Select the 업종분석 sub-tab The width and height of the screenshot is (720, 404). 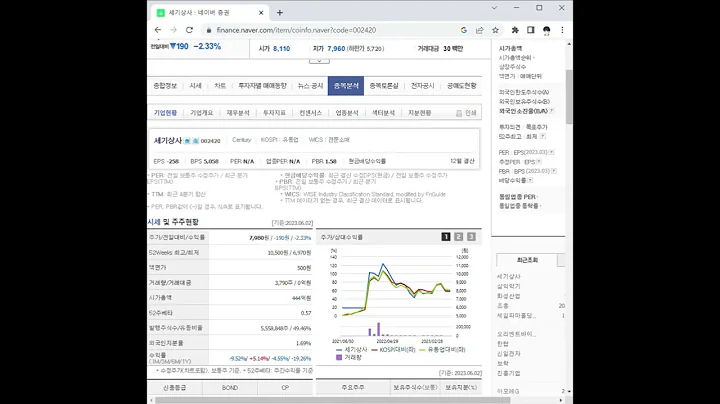[347, 113]
